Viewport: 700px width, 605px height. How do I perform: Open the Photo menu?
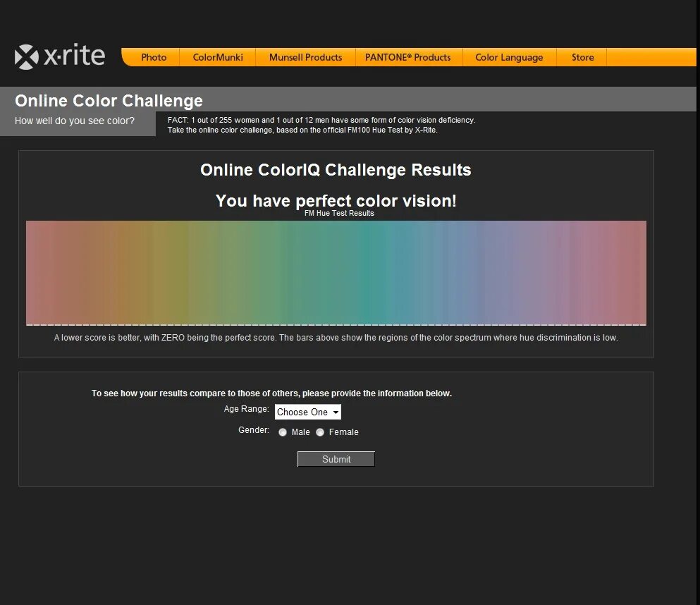154,57
